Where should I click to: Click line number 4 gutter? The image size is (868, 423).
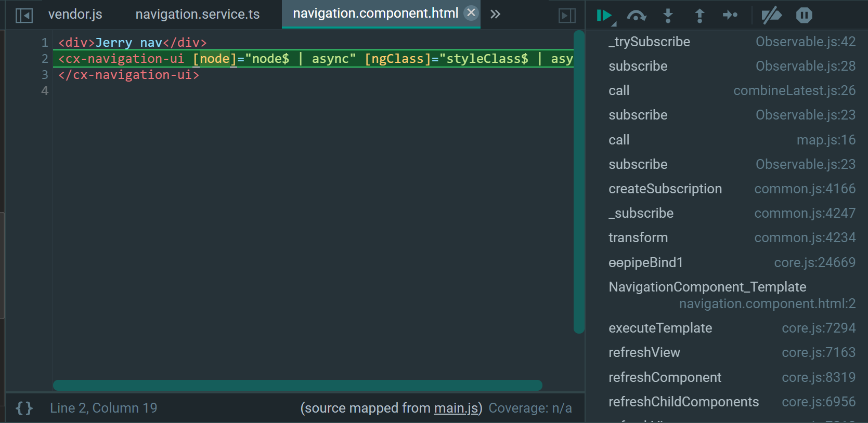pyautogui.click(x=45, y=91)
